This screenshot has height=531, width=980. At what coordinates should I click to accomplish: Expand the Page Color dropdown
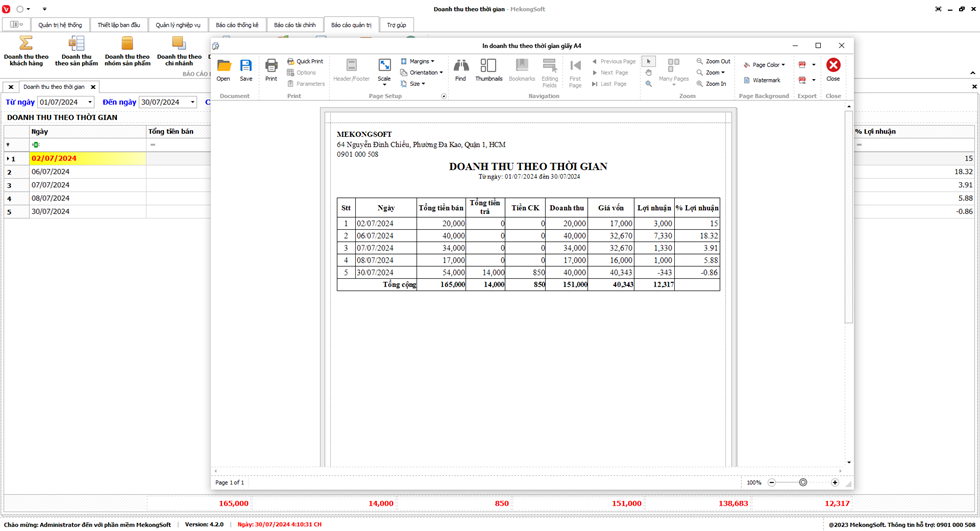coord(764,65)
